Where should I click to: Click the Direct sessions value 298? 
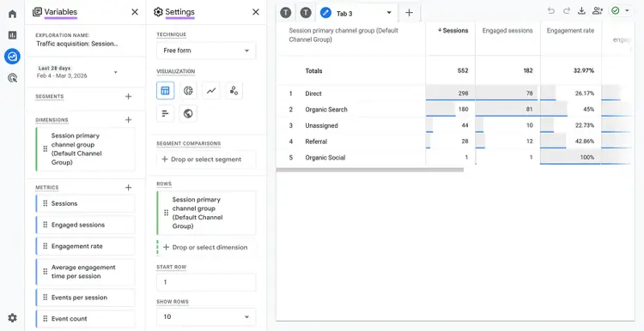click(464, 93)
